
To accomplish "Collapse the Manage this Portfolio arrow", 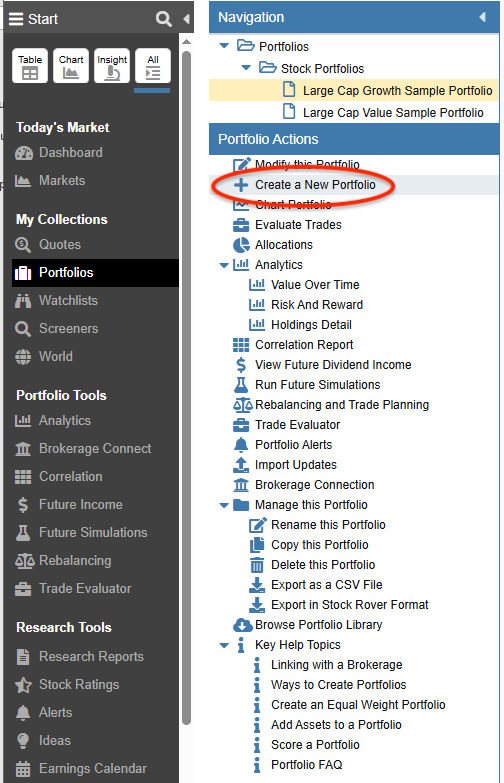I will (224, 505).
